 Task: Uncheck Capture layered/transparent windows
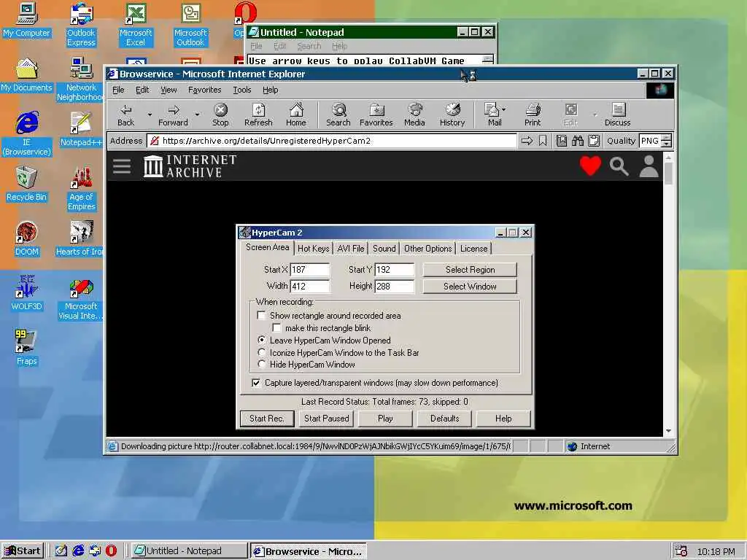[x=256, y=383]
